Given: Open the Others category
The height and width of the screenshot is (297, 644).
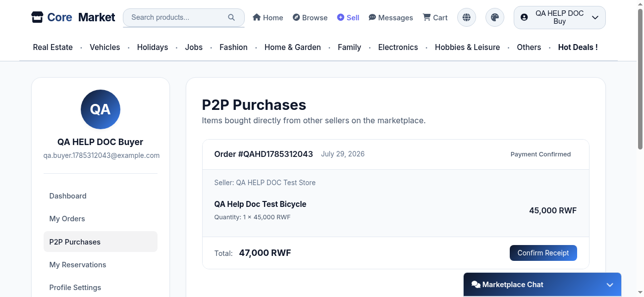Looking at the screenshot, I should click(529, 47).
